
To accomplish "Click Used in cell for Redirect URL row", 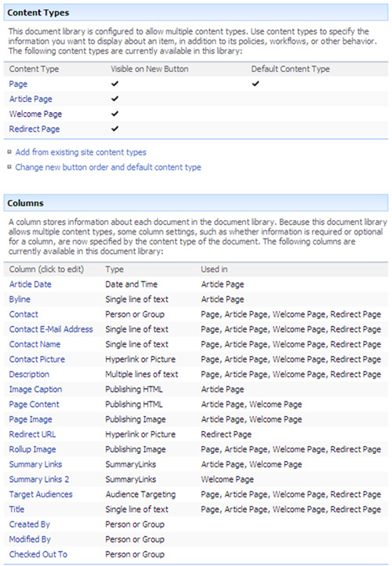I will [x=227, y=434].
